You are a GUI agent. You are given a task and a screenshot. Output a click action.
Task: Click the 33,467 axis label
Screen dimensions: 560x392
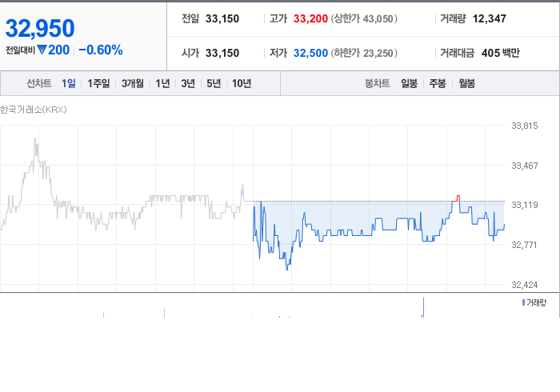(524, 166)
